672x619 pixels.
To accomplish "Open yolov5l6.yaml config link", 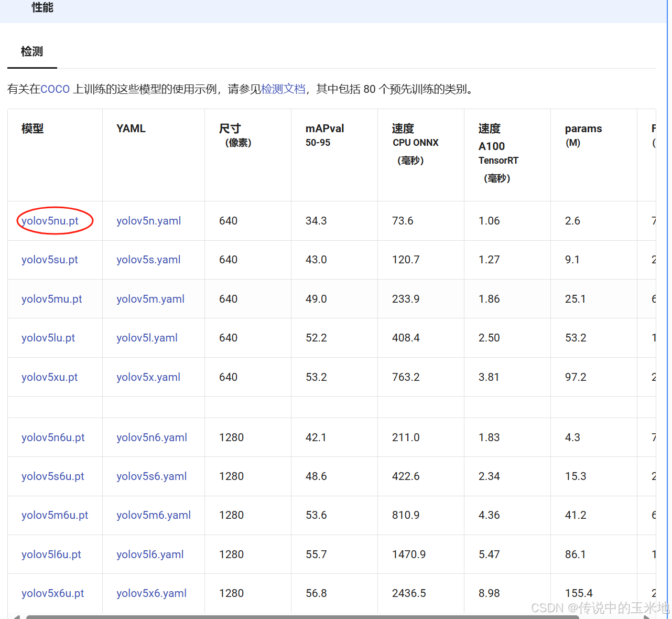I will coord(150,554).
